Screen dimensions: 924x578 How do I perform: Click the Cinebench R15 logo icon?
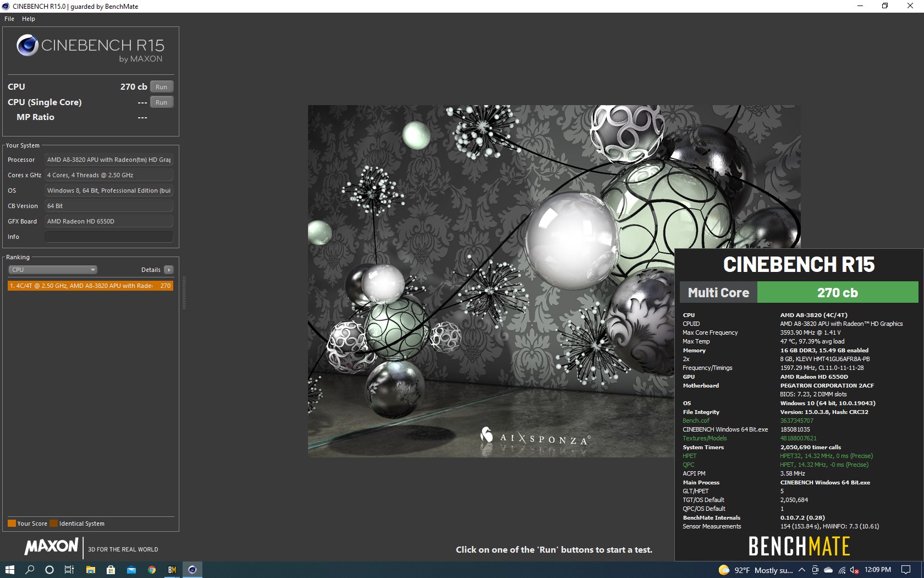[x=28, y=45]
